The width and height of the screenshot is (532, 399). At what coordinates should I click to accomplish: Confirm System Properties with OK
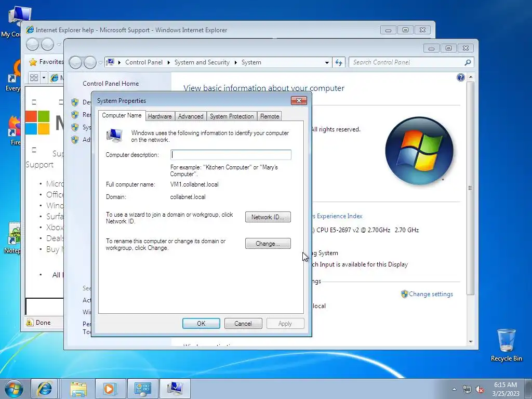[201, 323]
